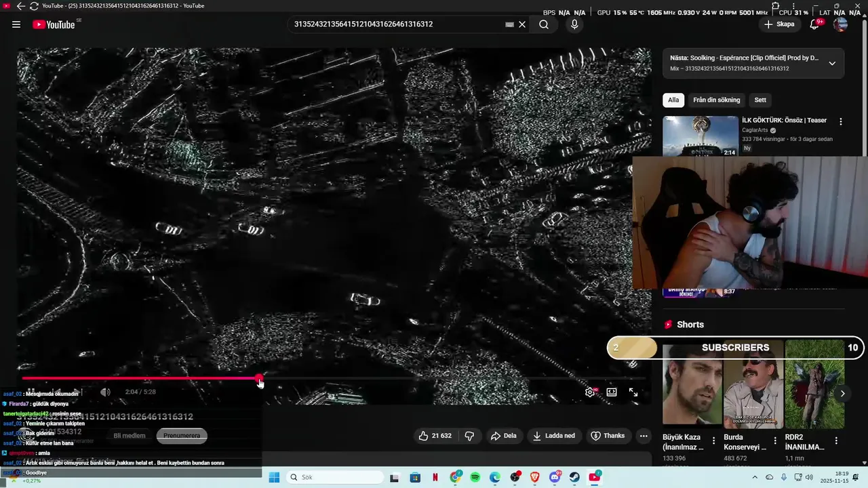Open the on-screen keyboard icon in search
The image size is (868, 488).
click(509, 24)
